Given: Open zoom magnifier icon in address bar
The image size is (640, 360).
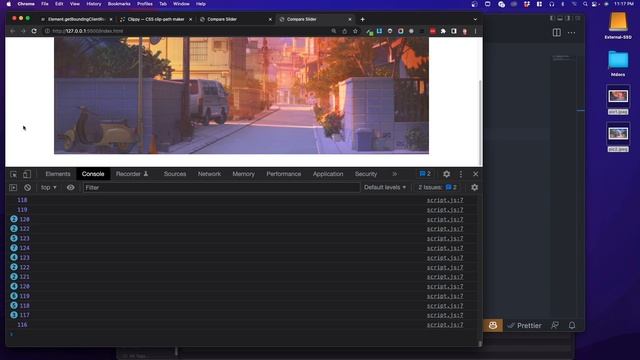Looking at the screenshot, I should pyautogui.click(x=333, y=31).
